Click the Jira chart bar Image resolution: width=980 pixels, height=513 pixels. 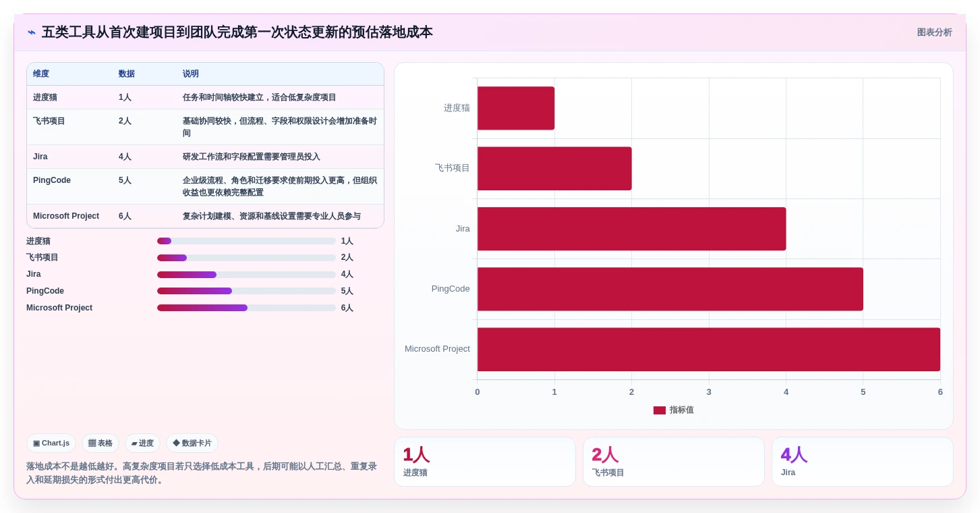(632, 229)
